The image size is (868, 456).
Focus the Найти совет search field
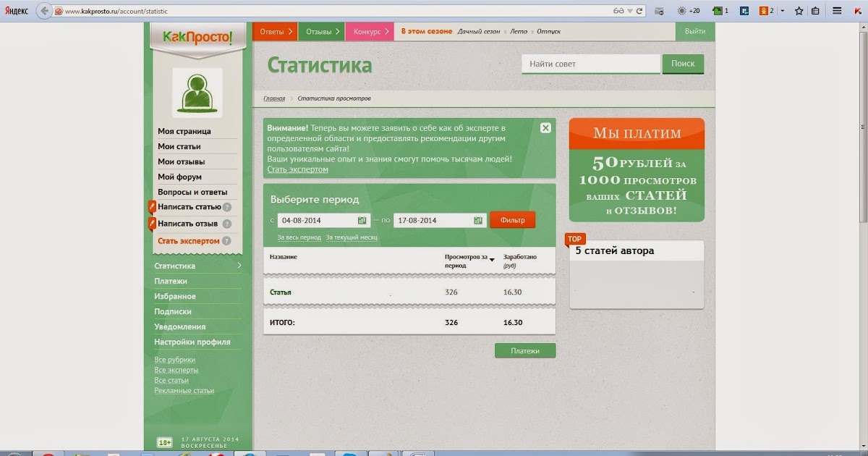point(591,64)
